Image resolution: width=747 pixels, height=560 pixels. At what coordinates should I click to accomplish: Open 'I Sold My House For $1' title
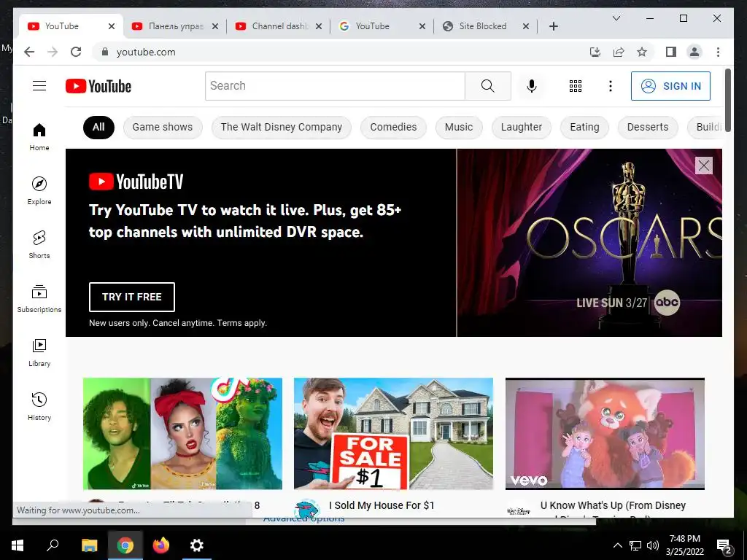[382, 505]
